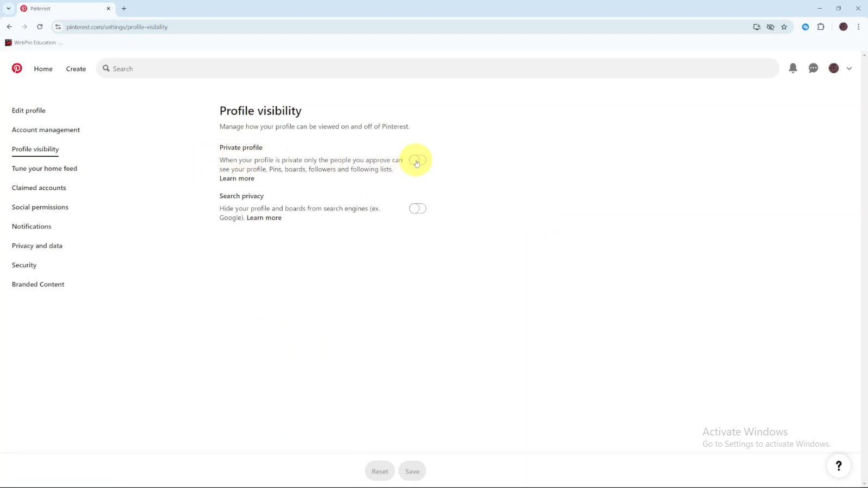The width and height of the screenshot is (868, 488).
Task: Open Pinterest profile avatar
Action: tap(834, 68)
